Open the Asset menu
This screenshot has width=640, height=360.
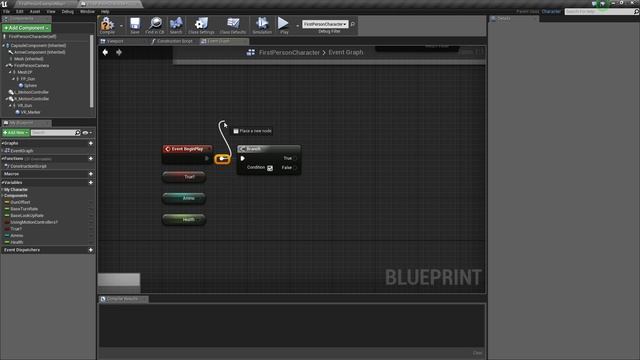pos(35,11)
